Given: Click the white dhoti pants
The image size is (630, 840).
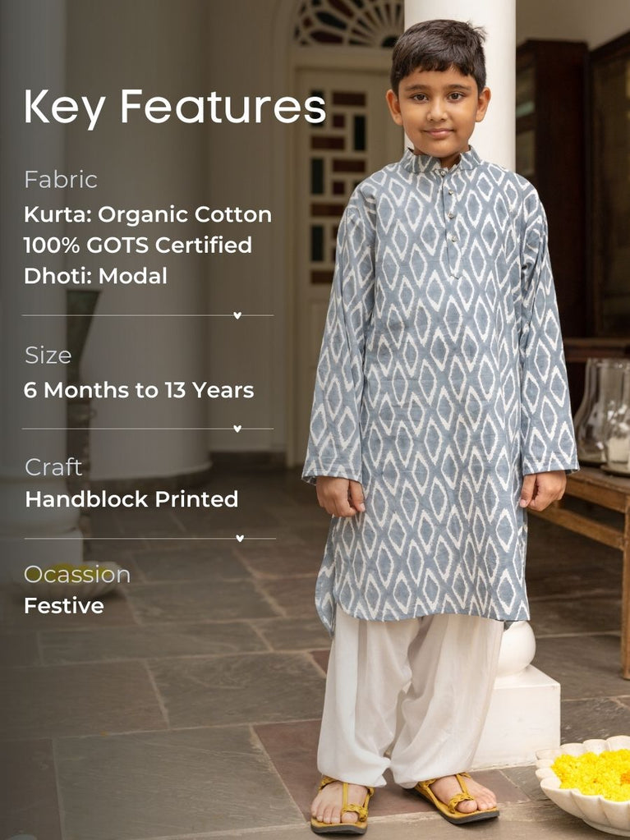Looking at the screenshot, I should (410, 696).
